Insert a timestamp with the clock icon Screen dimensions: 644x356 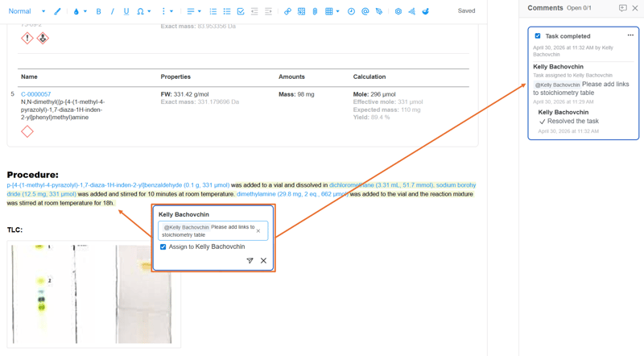(351, 11)
